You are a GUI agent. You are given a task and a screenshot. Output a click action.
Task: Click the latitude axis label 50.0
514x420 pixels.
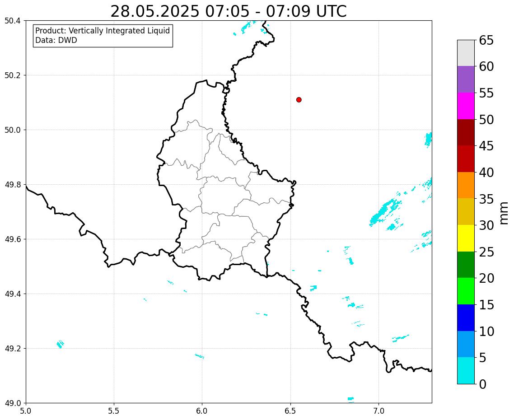click(13, 130)
